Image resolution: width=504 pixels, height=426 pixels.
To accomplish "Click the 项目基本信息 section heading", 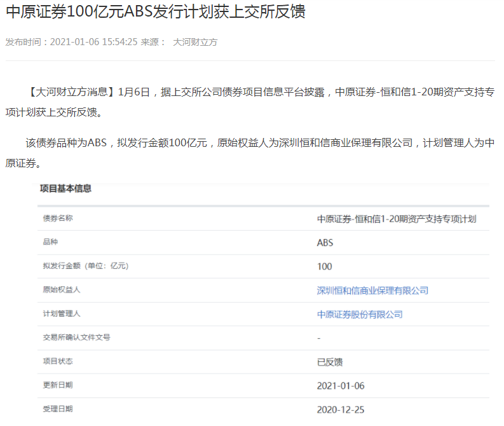I will 65,188.
